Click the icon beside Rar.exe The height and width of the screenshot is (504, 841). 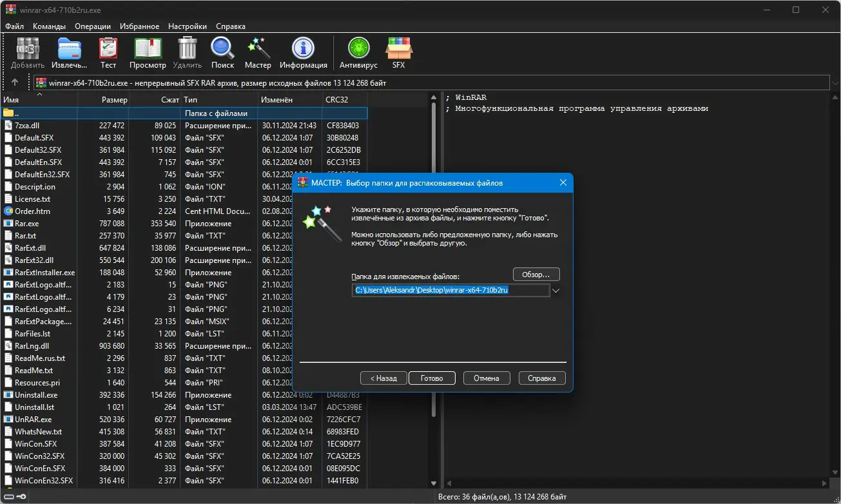tap(8, 224)
